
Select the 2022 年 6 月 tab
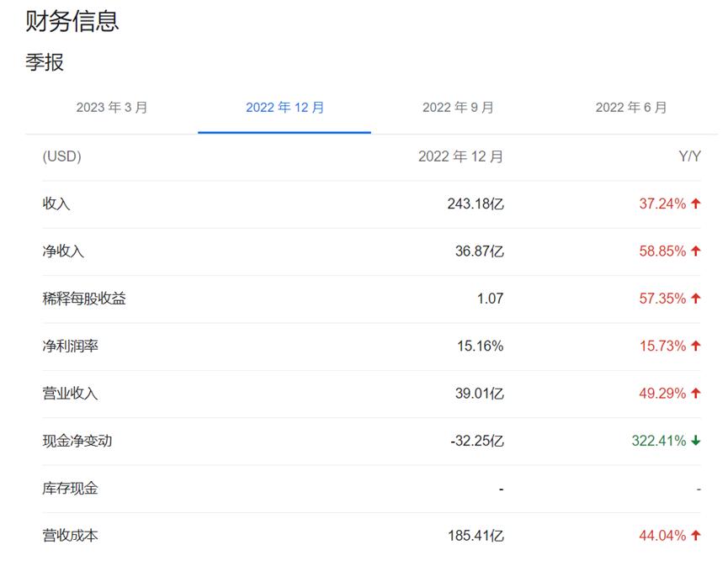[632, 108]
